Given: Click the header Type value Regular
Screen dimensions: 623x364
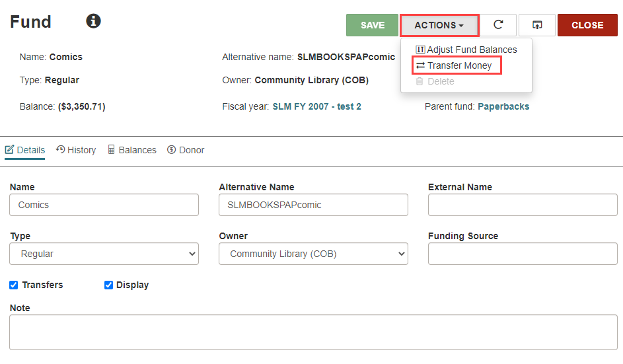Looking at the screenshot, I should coord(62,81).
